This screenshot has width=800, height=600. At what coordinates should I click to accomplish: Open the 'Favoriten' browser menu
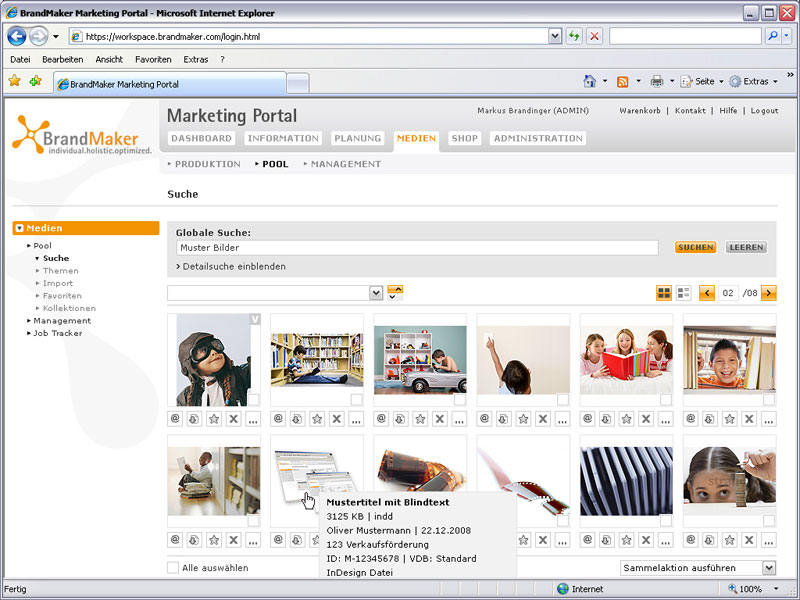pyautogui.click(x=153, y=59)
